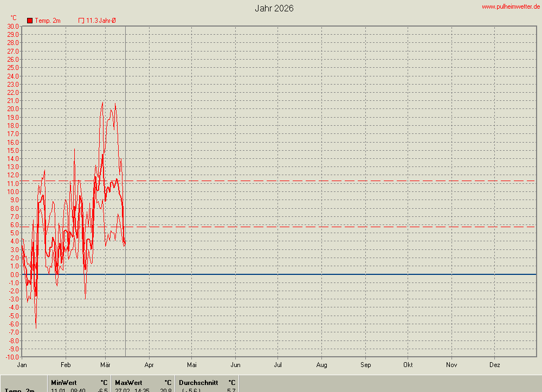Click the Temp. 2m row label in table
This screenshot has height=392, width=542.
tap(20, 390)
